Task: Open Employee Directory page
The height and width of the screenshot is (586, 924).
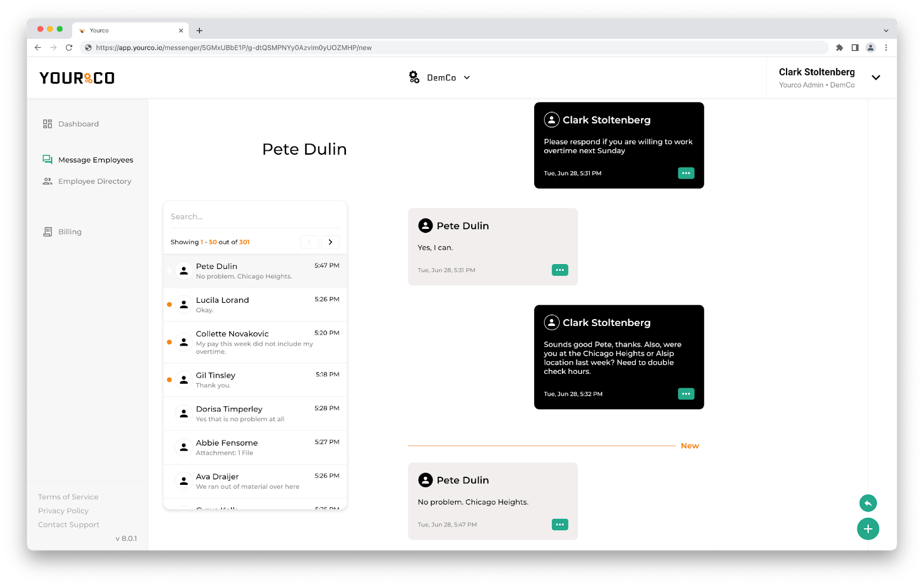Action: tap(87, 181)
